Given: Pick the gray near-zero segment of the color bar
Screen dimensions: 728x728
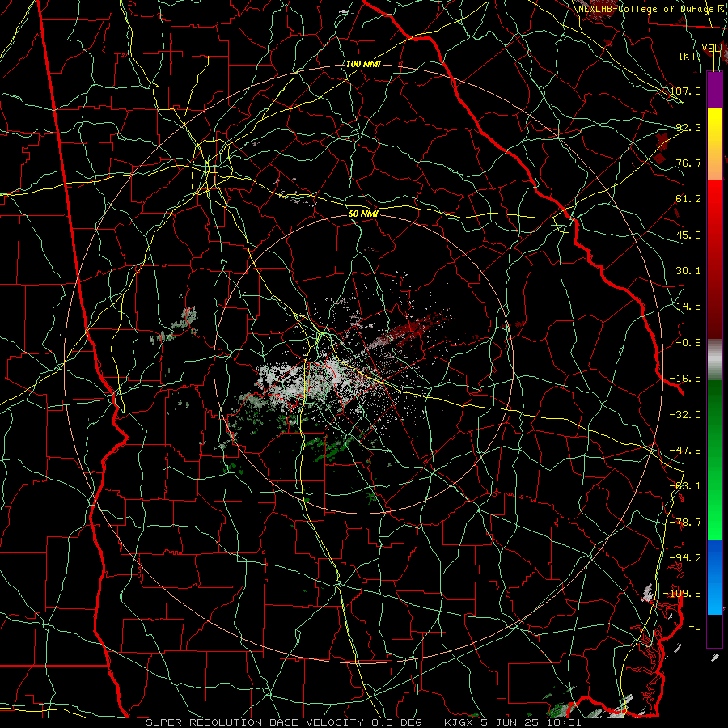Looking at the screenshot, I should tap(714, 360).
